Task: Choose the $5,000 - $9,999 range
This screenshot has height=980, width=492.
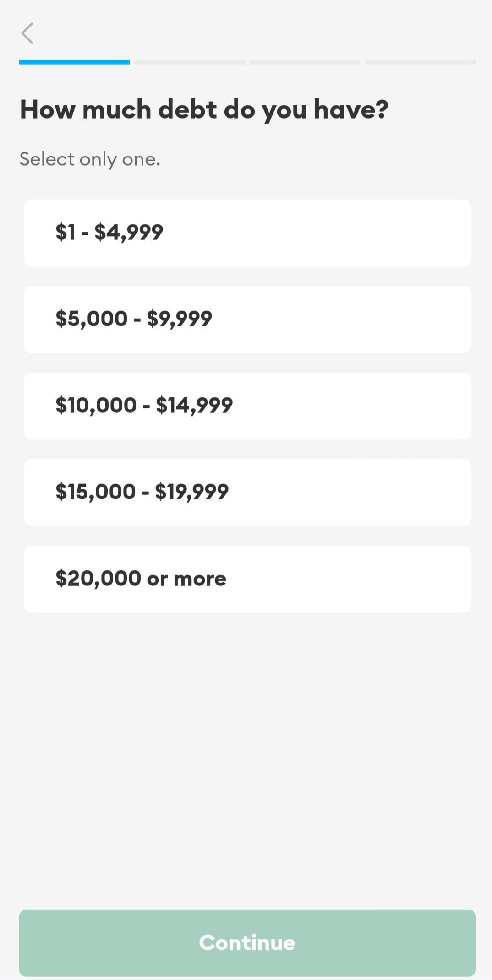Action: coord(247,319)
